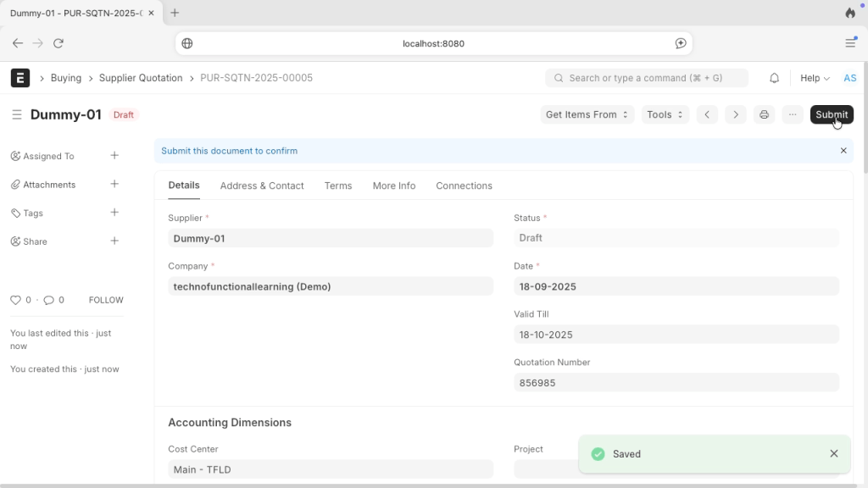Screen dimensions: 868x488
Task: Submit the supplier quotation
Action: (831, 114)
